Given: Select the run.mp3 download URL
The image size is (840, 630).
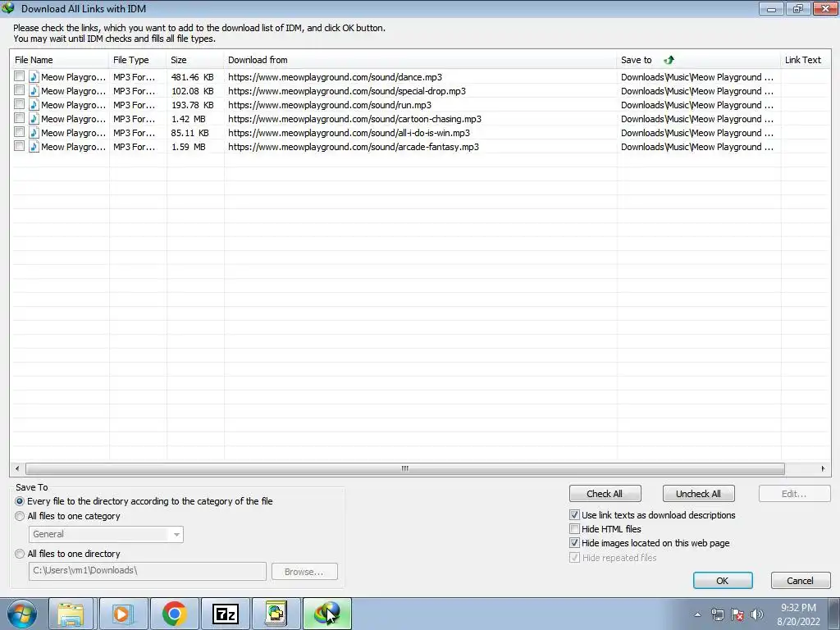Looking at the screenshot, I should coord(330,105).
